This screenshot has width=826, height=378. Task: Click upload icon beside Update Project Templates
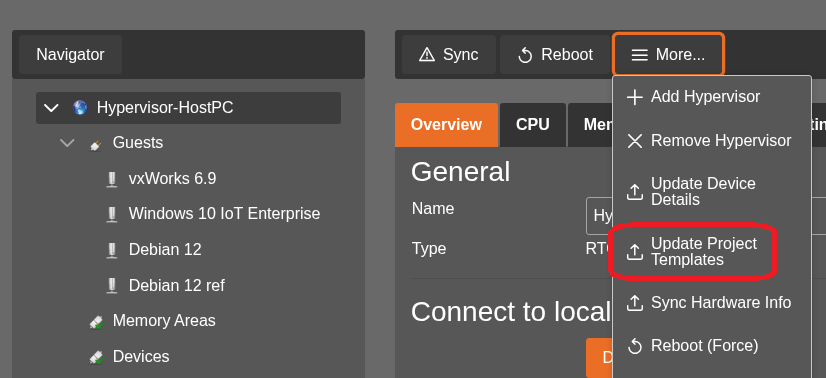[635, 252]
